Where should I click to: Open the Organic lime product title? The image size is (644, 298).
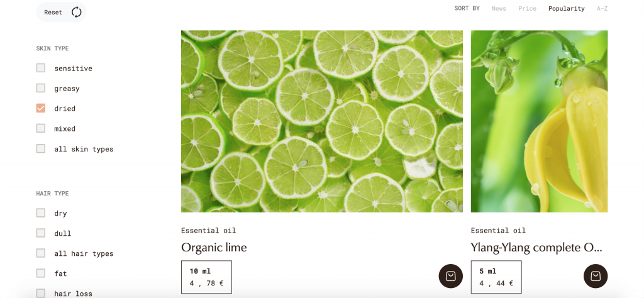click(214, 248)
